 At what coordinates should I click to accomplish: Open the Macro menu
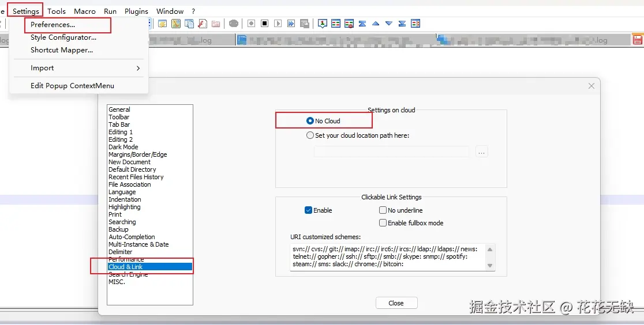tap(85, 11)
